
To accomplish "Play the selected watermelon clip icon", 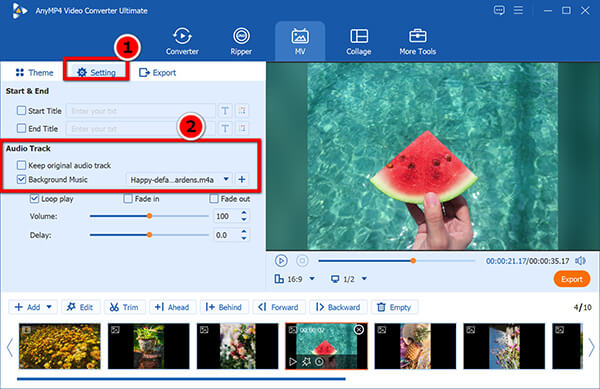I will click(x=293, y=361).
